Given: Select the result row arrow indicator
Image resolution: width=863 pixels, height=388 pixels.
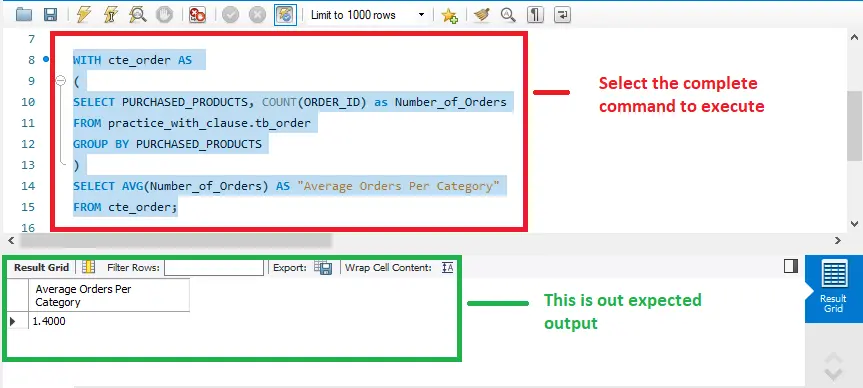Looking at the screenshot, I should pyautogui.click(x=14, y=321).
